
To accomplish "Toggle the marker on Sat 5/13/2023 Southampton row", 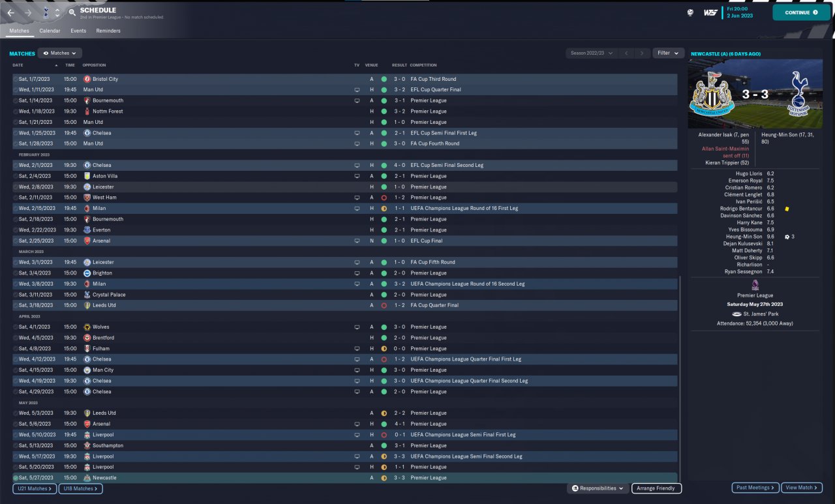I will click(x=16, y=446).
